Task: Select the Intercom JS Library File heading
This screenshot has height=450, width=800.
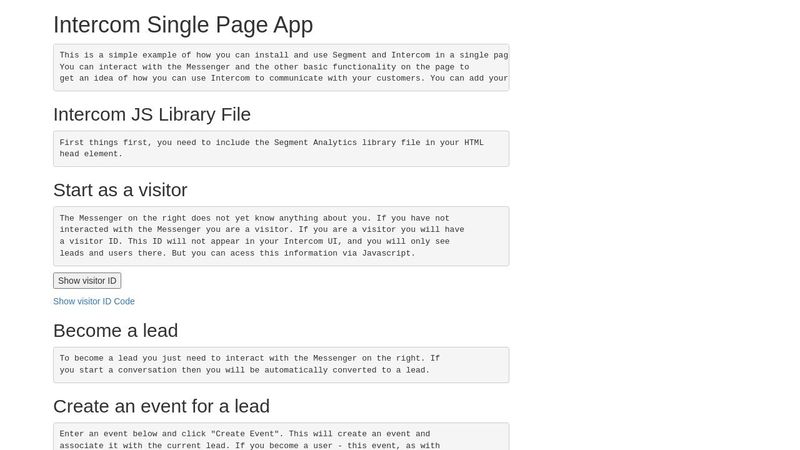Action: click(152, 114)
